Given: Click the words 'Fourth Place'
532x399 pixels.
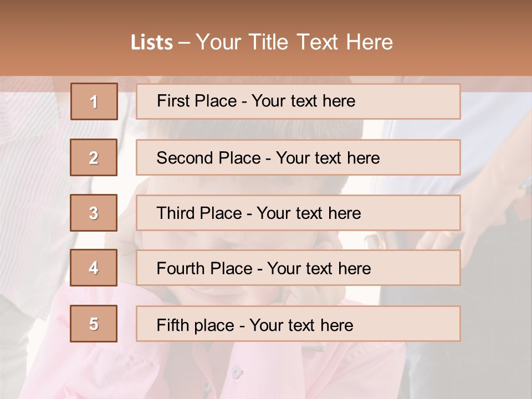Looking at the screenshot, I should [x=204, y=268].
